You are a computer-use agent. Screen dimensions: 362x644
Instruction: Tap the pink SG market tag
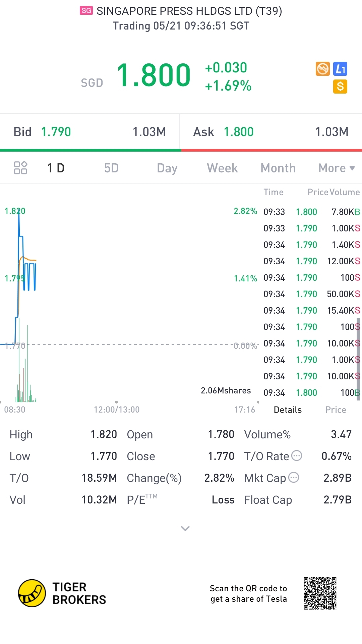pos(86,11)
